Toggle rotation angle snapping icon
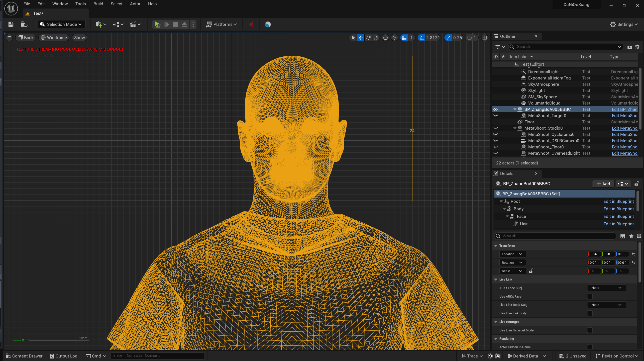 click(x=421, y=38)
